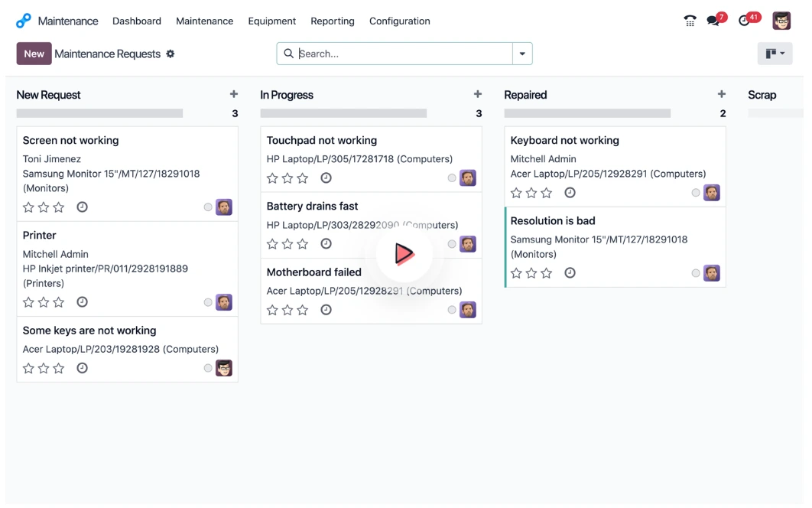Open the Configuration menu
Screen dimensions: 812x508
click(399, 21)
